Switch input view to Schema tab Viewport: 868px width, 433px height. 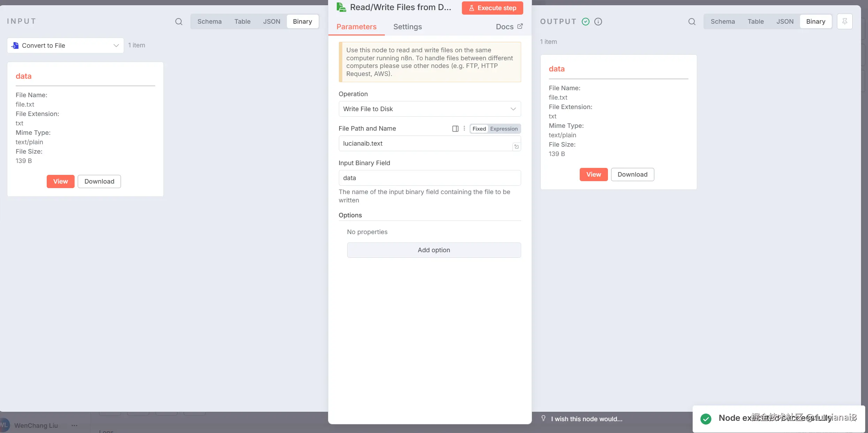pyautogui.click(x=209, y=22)
